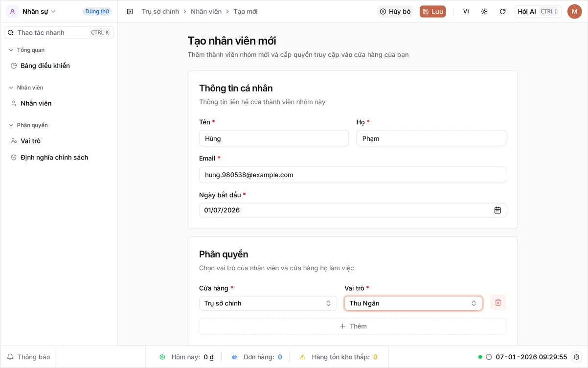Click the search icon in quick actions

click(x=11, y=33)
